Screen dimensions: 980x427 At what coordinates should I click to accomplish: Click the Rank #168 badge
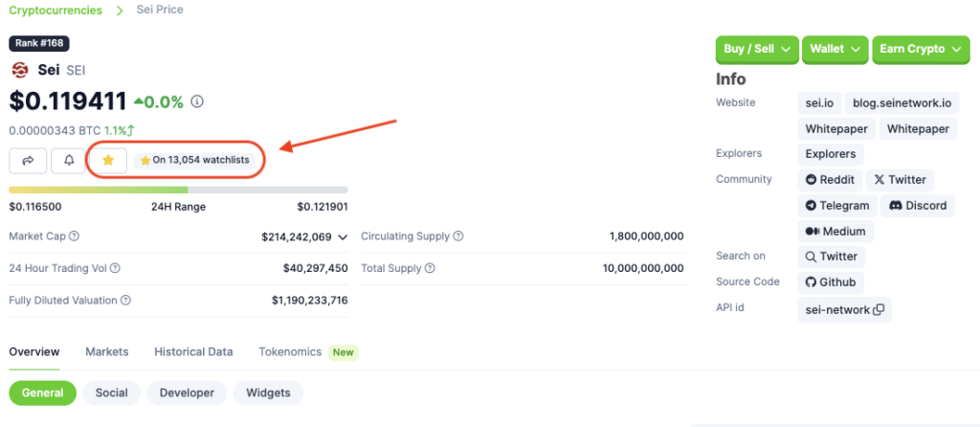[38, 44]
